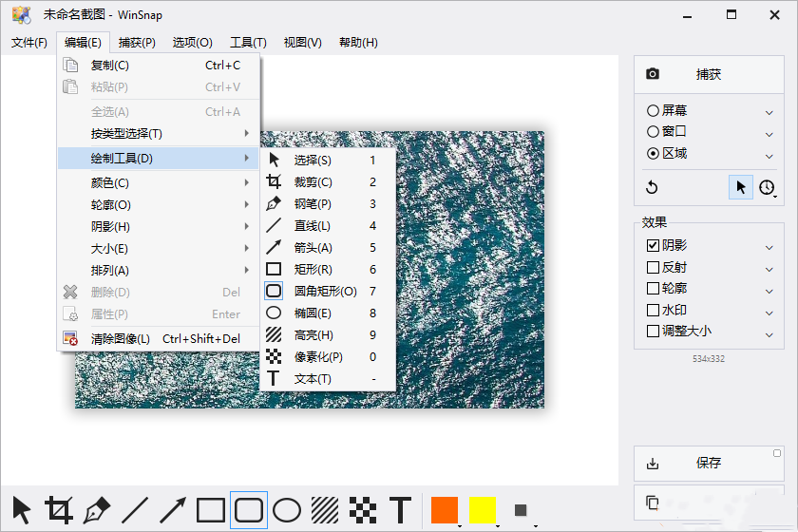Enable the 水印 effect checkbox
Viewport: 798px width, 532px height.
pyautogui.click(x=653, y=310)
